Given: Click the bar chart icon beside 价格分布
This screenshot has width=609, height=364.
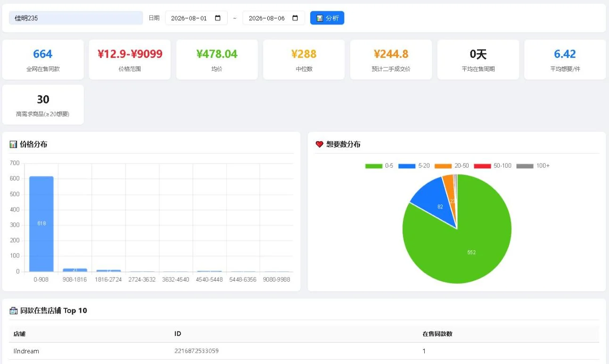Looking at the screenshot, I should pos(13,145).
